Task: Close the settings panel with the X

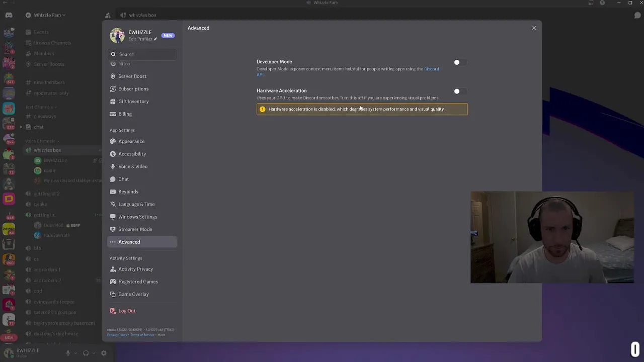Action: (x=534, y=28)
